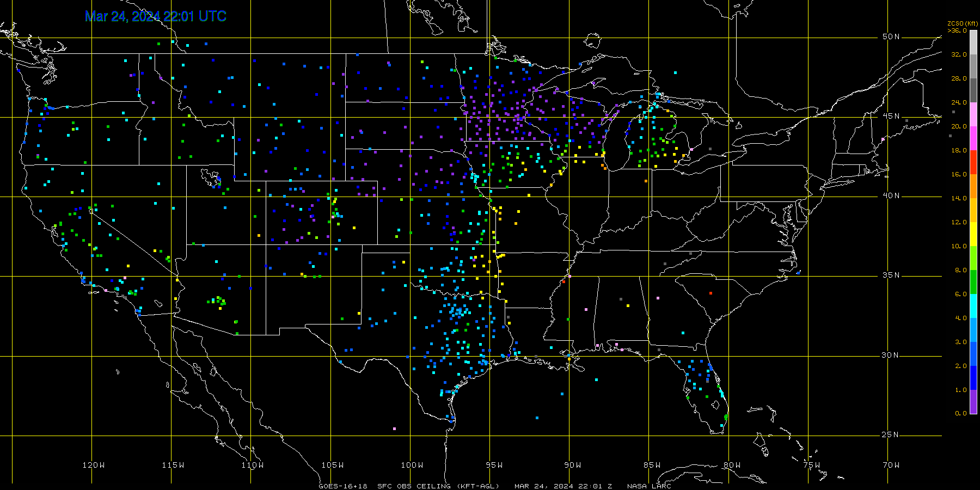This screenshot has height=490, width=980.
Task: Click the '14.0' legend label
Action: (959, 198)
